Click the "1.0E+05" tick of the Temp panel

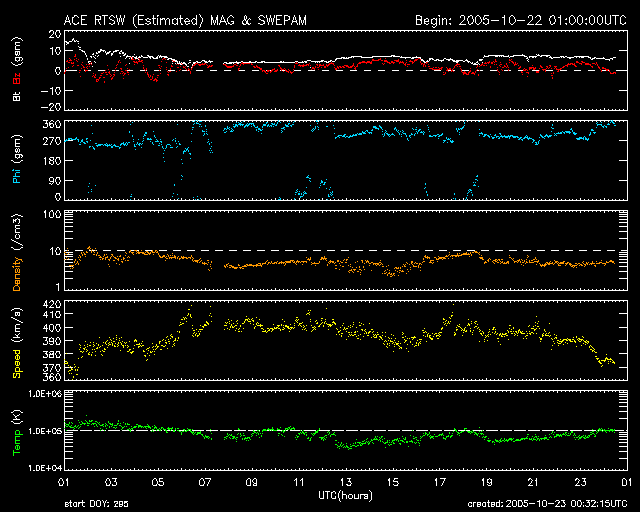pyautogui.click(x=45, y=431)
